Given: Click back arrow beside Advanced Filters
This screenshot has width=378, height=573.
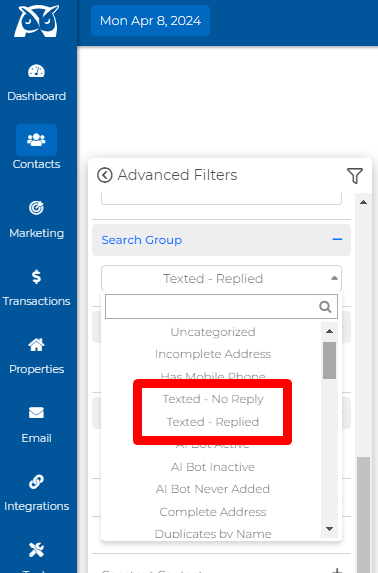Looking at the screenshot, I should point(105,175).
